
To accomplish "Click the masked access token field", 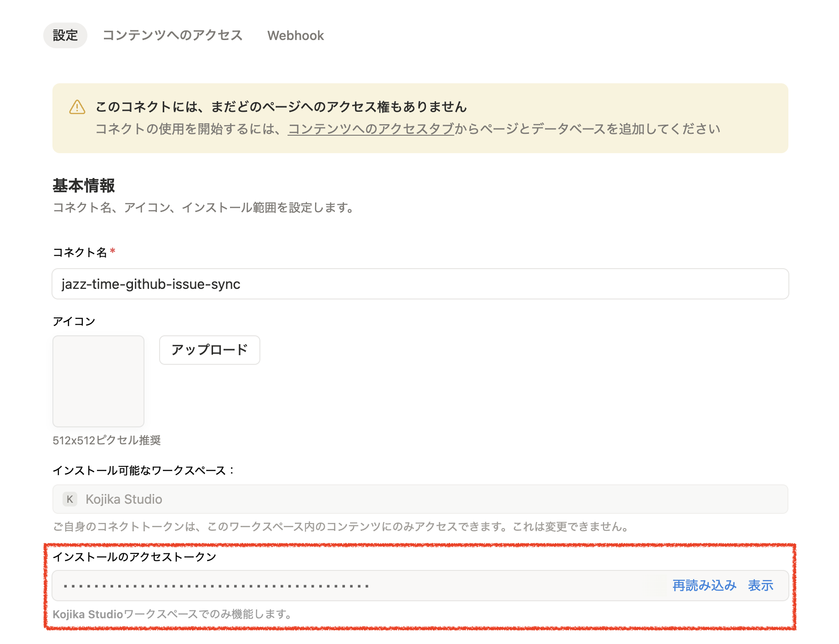I will 420,586.
